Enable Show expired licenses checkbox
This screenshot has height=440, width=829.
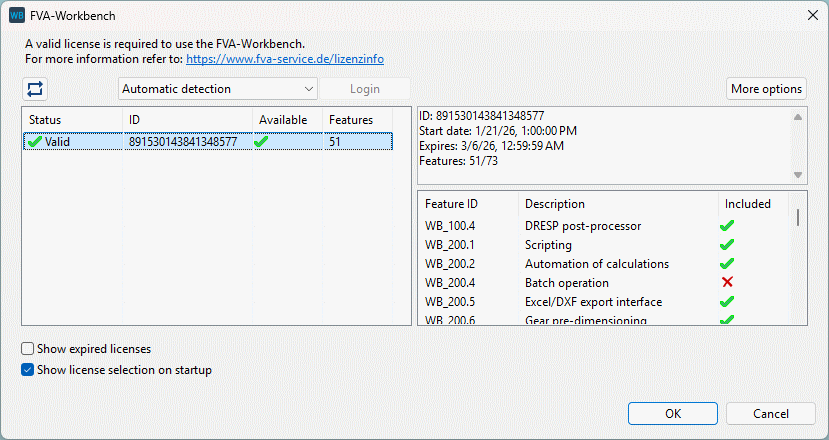[27, 349]
